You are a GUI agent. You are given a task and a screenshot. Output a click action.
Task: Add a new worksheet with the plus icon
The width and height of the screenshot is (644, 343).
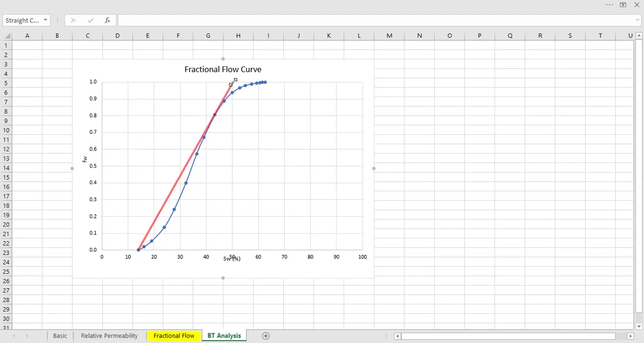(266, 335)
